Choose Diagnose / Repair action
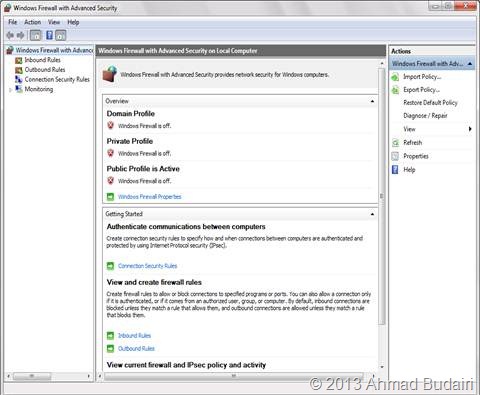Image resolution: width=480 pixels, height=395 pixels. click(x=425, y=116)
